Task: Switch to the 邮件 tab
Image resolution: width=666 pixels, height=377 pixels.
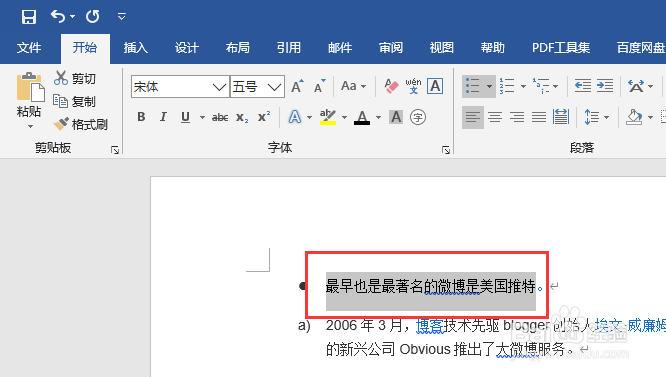Action: pyautogui.click(x=340, y=48)
